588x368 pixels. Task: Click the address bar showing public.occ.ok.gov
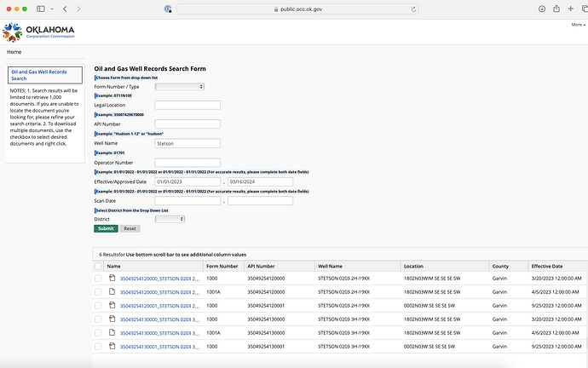297,9
